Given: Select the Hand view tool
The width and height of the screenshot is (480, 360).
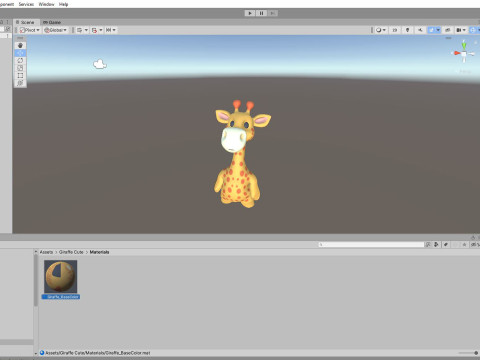Looking at the screenshot, I should click(20, 46).
